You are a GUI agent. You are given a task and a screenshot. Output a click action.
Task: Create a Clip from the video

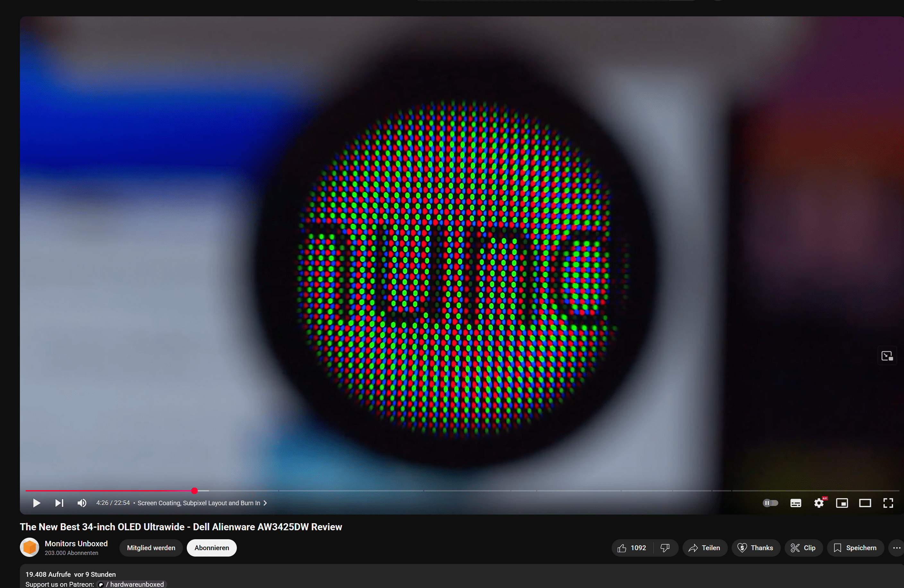pyautogui.click(x=803, y=548)
